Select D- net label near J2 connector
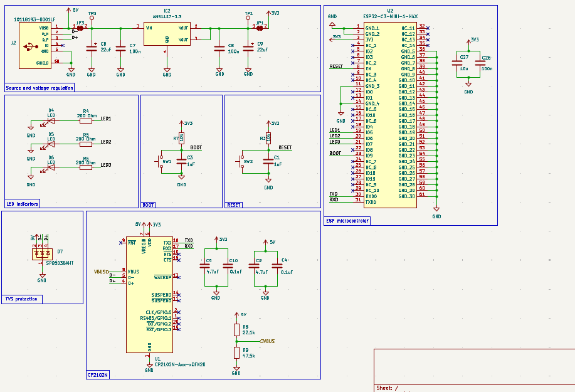Image resolution: width=575 pixels, height=392 pixels. click(x=75, y=31)
